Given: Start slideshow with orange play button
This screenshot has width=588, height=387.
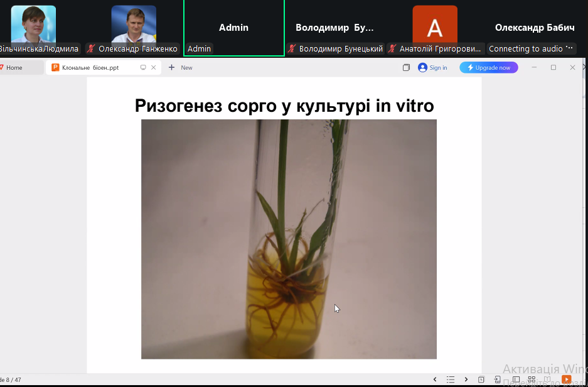Looking at the screenshot, I should [x=566, y=379].
